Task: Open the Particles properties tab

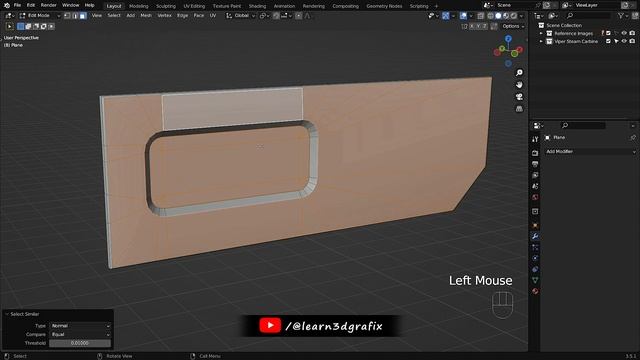Action: click(x=535, y=247)
